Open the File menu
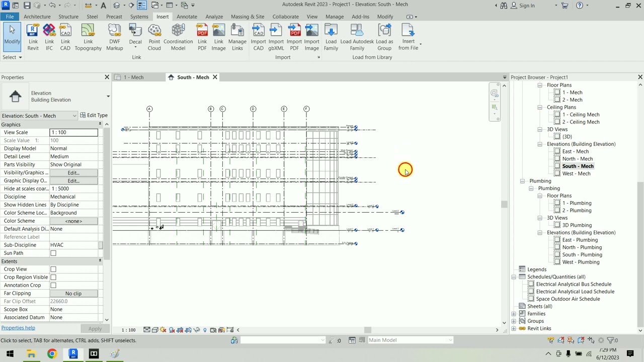The image size is (644, 362). (10, 17)
